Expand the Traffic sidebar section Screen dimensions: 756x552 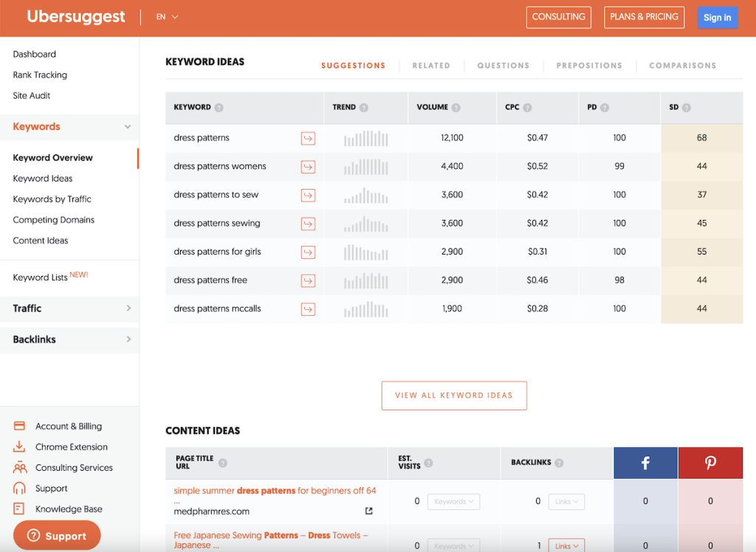click(128, 308)
